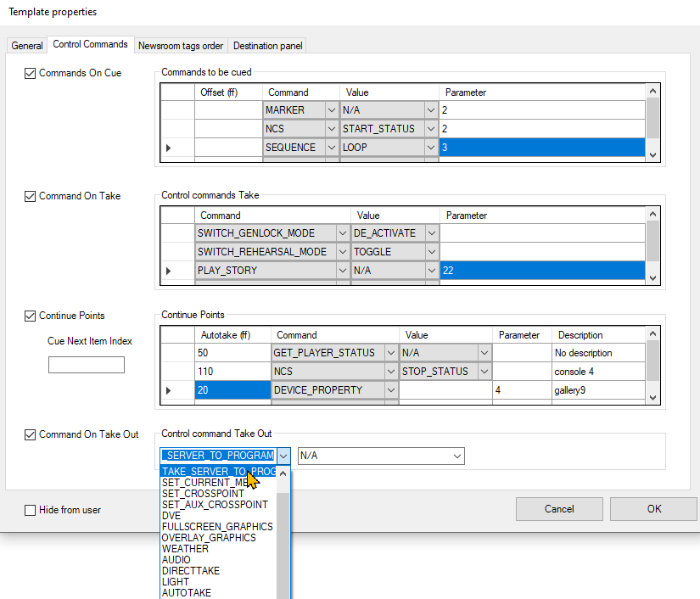The image size is (700, 599).
Task: Toggle the Commands On Cue checkbox
Action: point(31,74)
